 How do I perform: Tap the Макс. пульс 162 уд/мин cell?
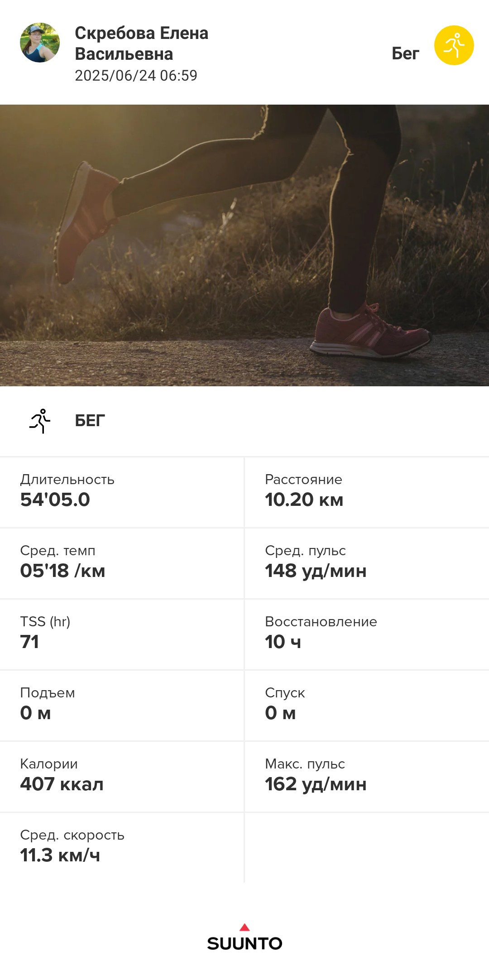point(367,777)
